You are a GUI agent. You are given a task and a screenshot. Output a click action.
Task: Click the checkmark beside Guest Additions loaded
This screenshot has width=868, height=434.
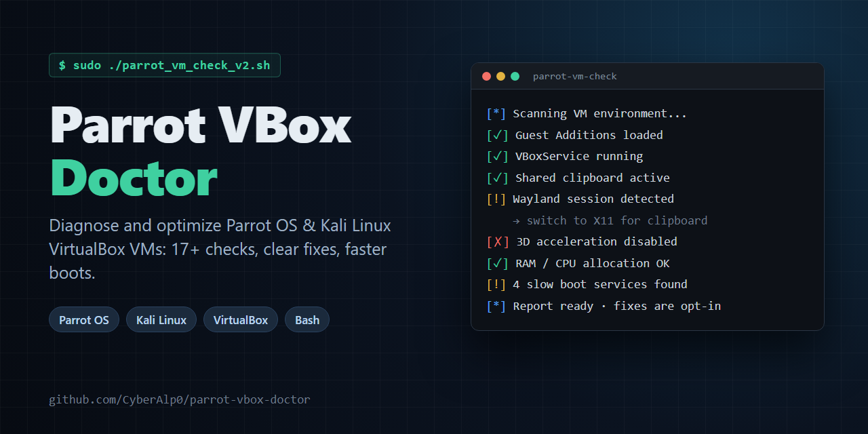pos(498,135)
